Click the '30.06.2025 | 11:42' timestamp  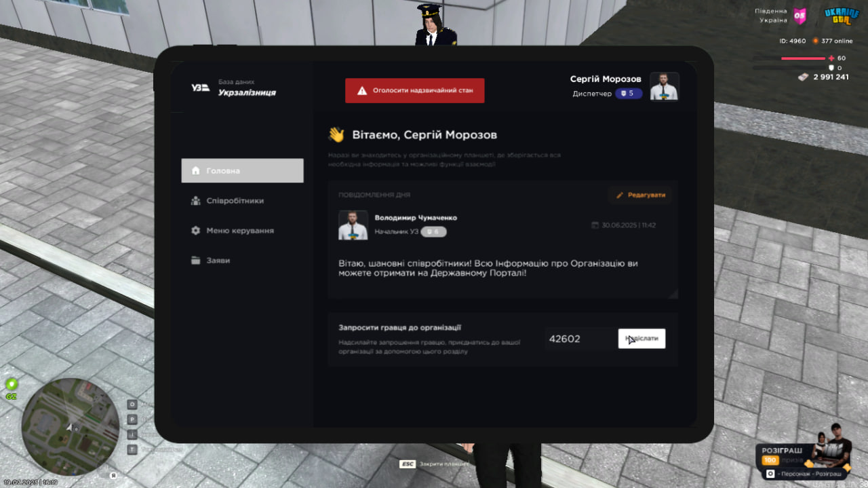click(629, 225)
